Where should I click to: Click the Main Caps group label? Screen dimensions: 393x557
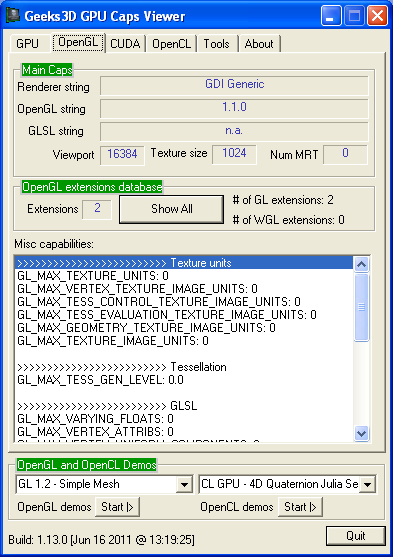click(47, 70)
